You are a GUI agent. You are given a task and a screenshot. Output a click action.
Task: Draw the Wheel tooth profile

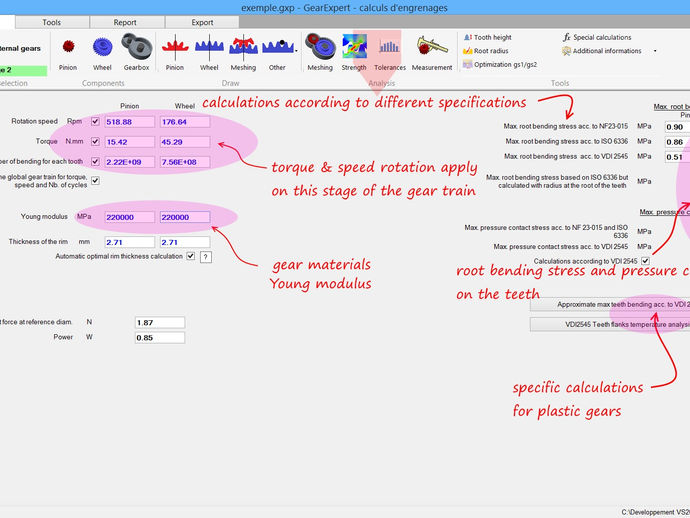[x=209, y=52]
